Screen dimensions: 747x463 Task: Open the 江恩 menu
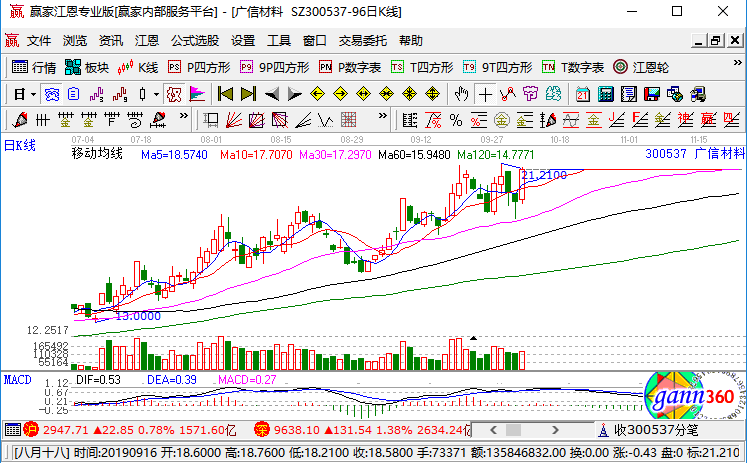(147, 41)
